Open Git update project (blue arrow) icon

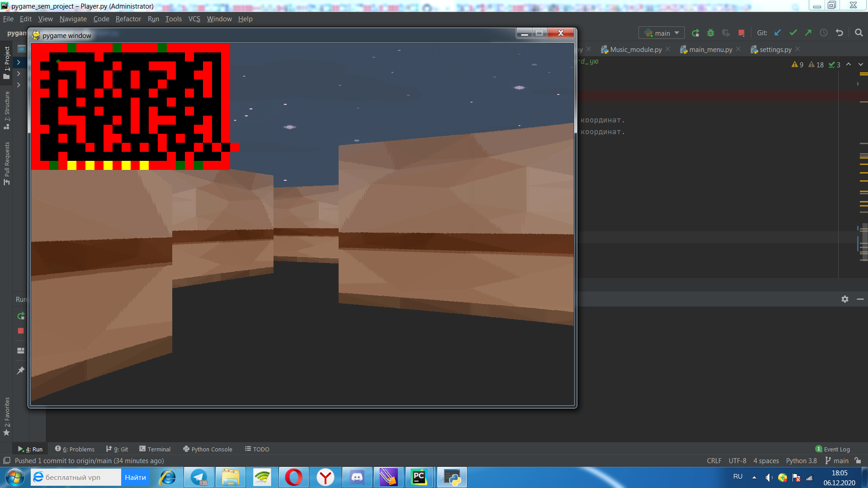(778, 33)
